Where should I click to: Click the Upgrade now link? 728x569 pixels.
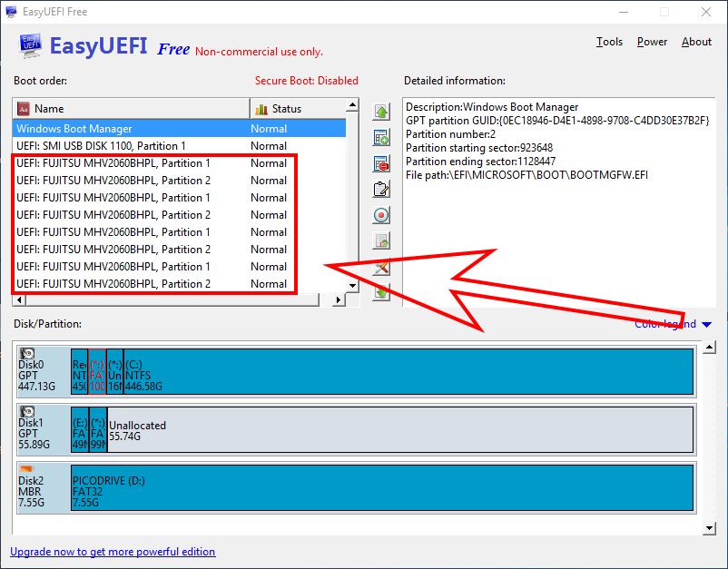coord(113,552)
